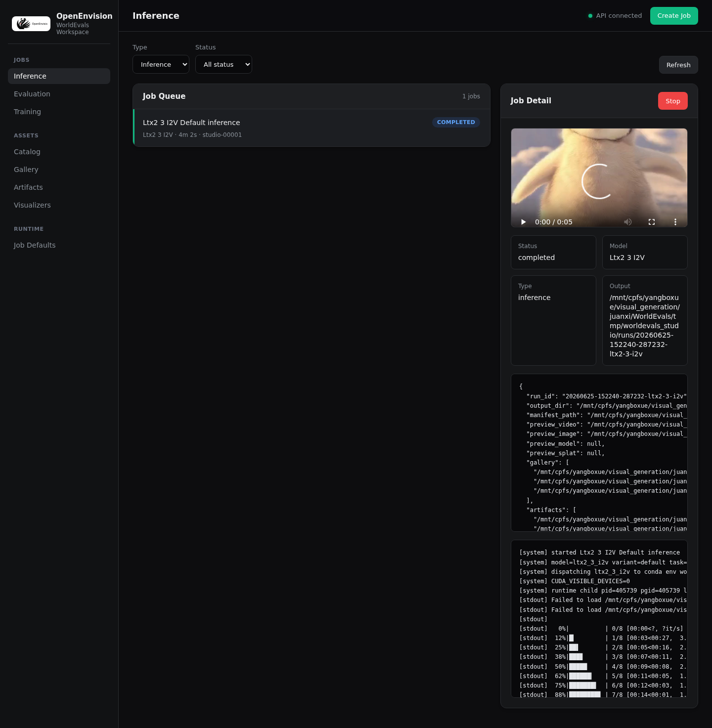Open the Type filter dropdown
Screen dimensions: 712x728
(161, 64)
